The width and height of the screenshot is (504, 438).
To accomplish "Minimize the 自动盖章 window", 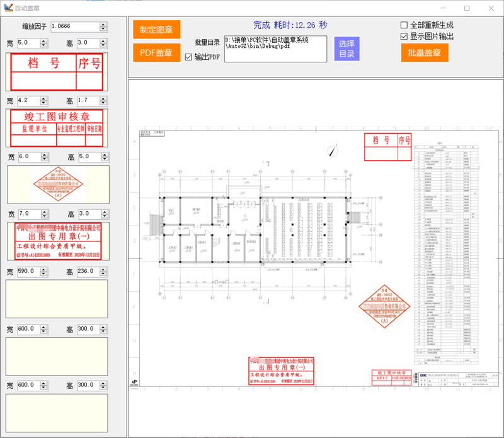I will (443, 8).
